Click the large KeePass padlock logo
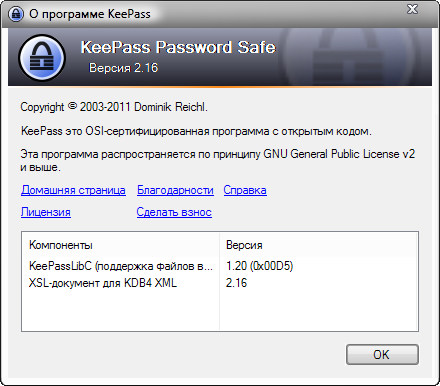The width and height of the screenshot is (440, 386). pos(42,58)
